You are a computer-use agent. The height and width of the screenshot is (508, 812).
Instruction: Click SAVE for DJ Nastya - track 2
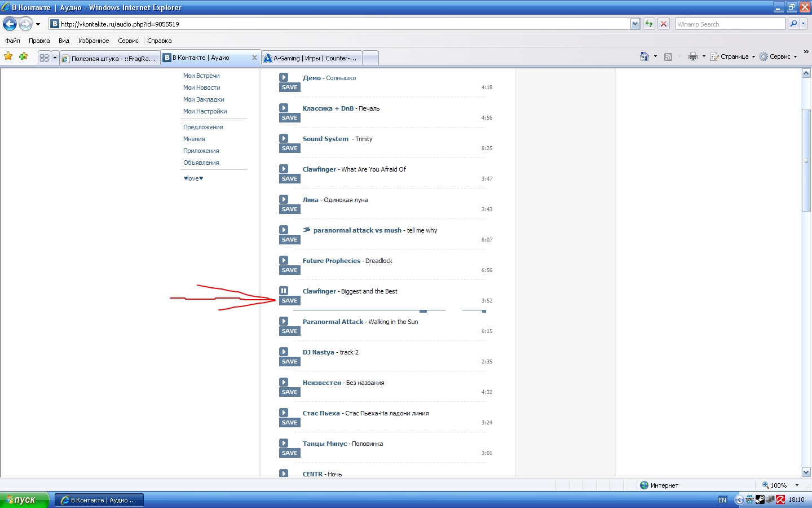(290, 362)
